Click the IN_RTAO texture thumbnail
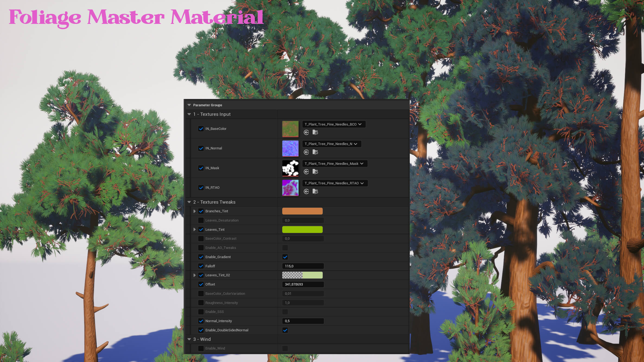644x362 pixels. pos(290,188)
